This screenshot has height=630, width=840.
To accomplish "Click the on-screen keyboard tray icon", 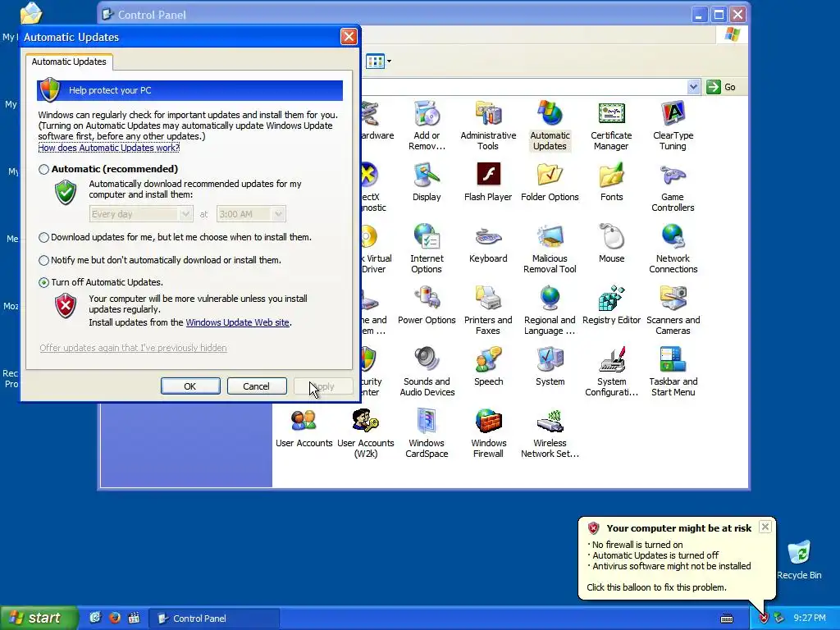I will pyautogui.click(x=727, y=619).
